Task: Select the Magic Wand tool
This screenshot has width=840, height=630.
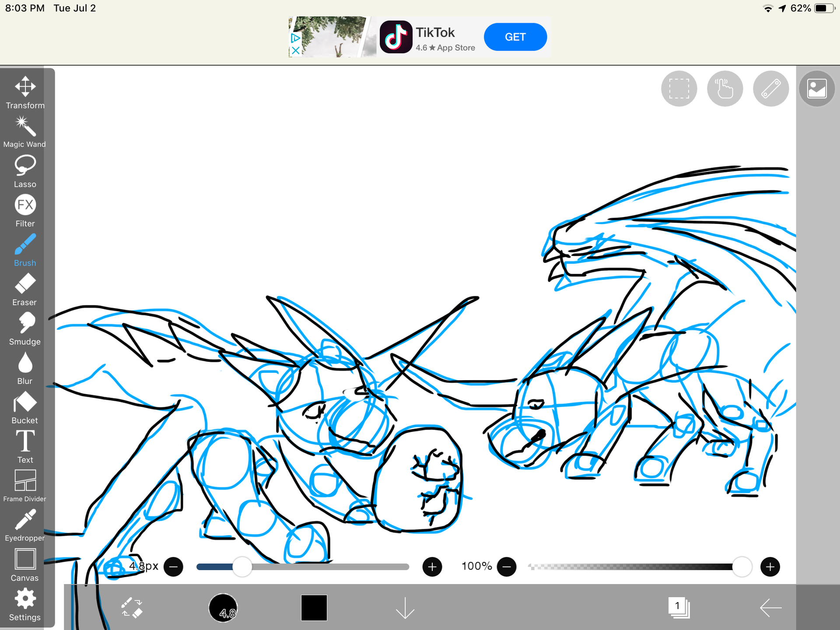Action: point(25,132)
